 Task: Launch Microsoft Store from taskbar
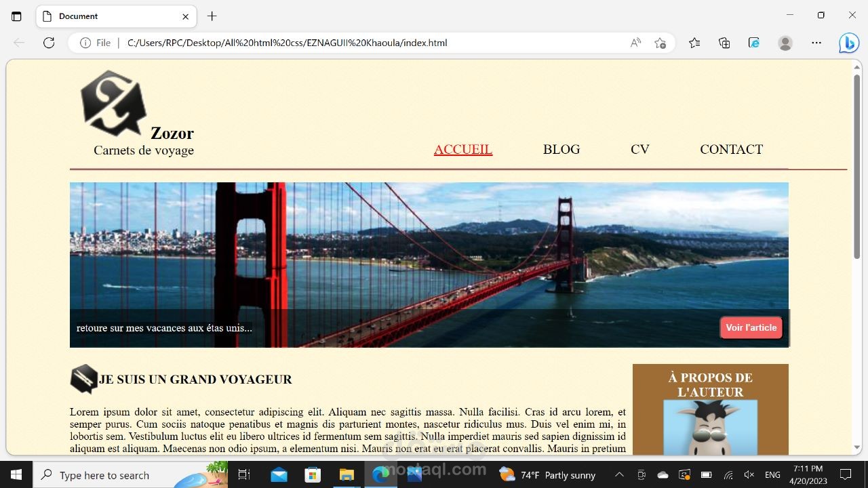313,474
